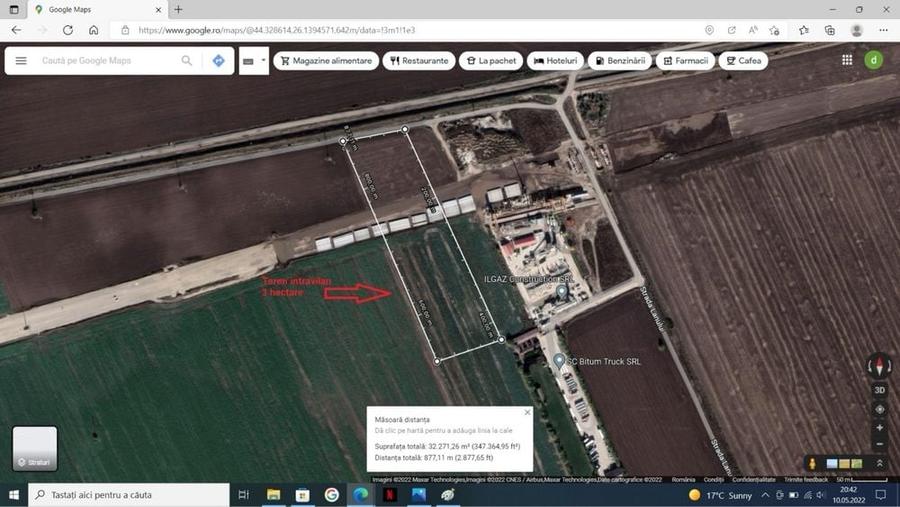The image size is (900, 507).
Task: Zoom out with the minus button
Action: point(879,444)
